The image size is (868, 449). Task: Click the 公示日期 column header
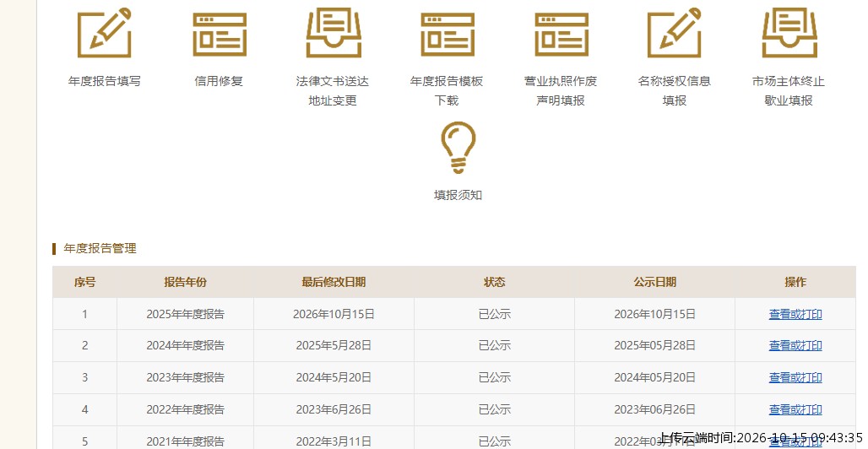[x=655, y=283]
